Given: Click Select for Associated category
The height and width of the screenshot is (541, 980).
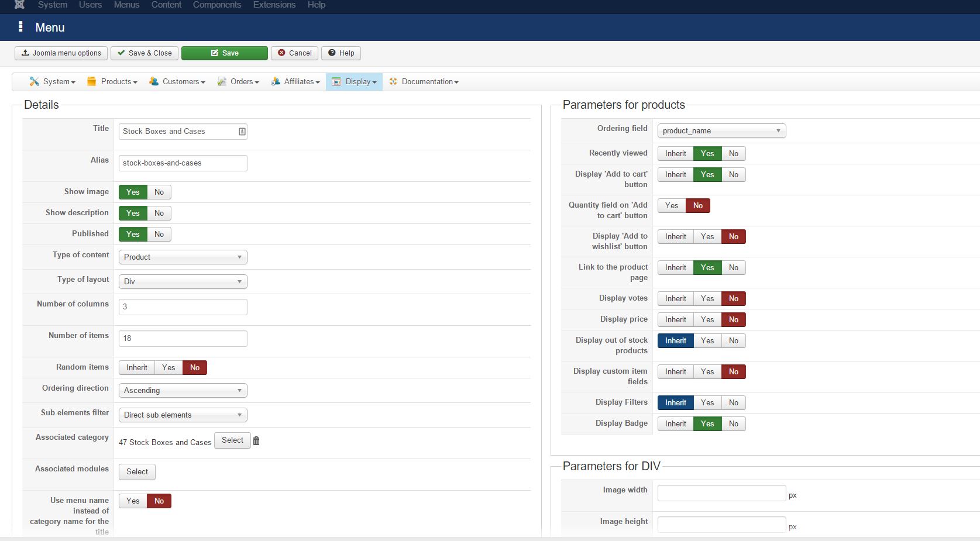Looking at the screenshot, I should click(232, 440).
